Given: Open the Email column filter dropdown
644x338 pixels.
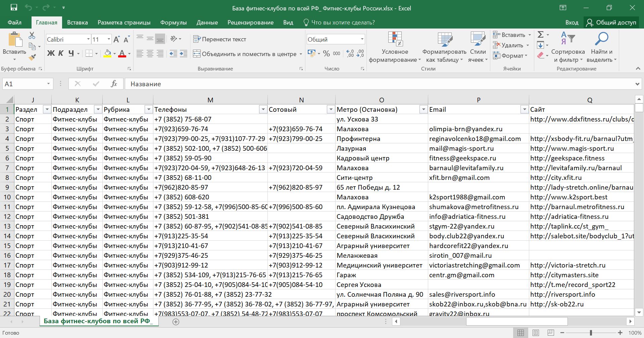Looking at the screenshot, I should pos(524,109).
